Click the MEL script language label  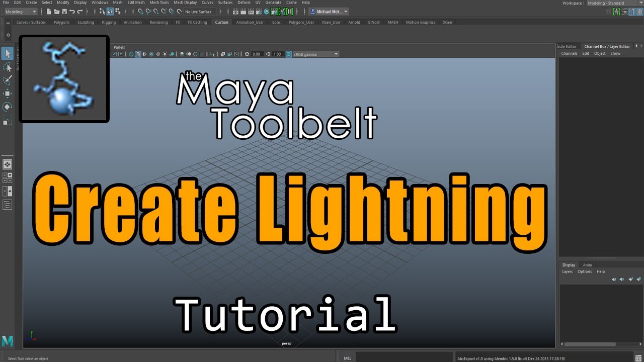tap(347, 358)
